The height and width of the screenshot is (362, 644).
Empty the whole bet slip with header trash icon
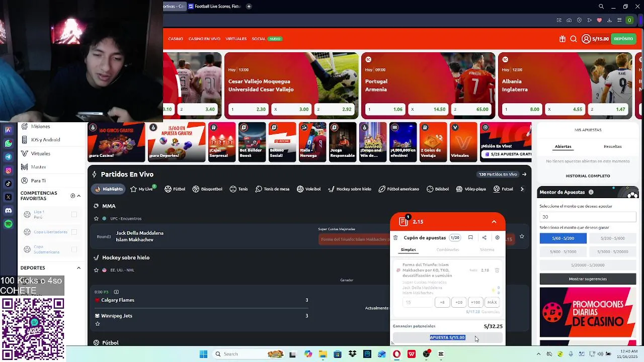[395, 238]
